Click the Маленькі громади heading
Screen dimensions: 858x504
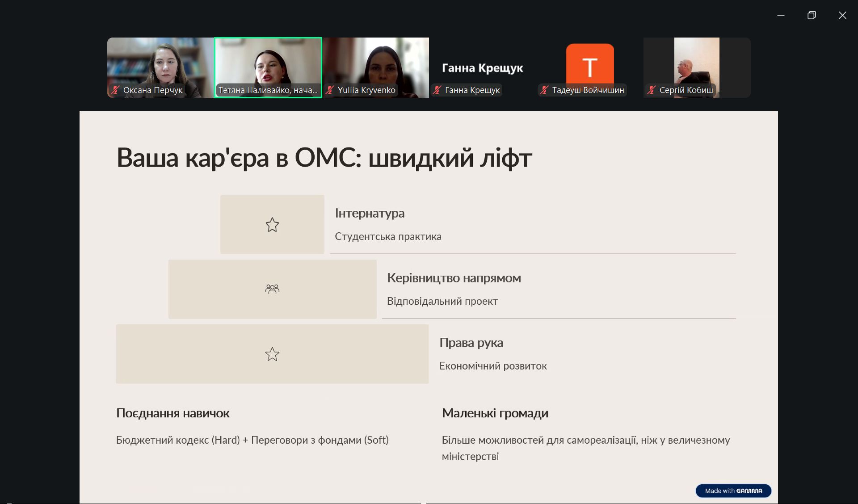(495, 413)
